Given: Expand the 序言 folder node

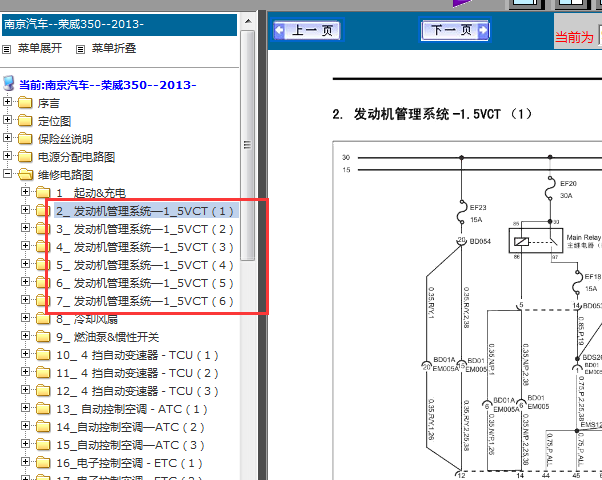Looking at the screenshot, I should point(7,102).
